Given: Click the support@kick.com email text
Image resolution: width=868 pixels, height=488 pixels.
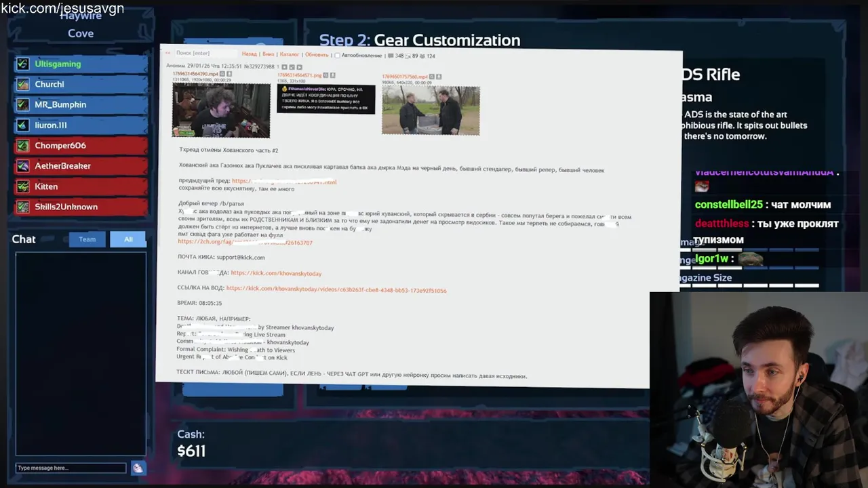Looking at the screenshot, I should (241, 258).
